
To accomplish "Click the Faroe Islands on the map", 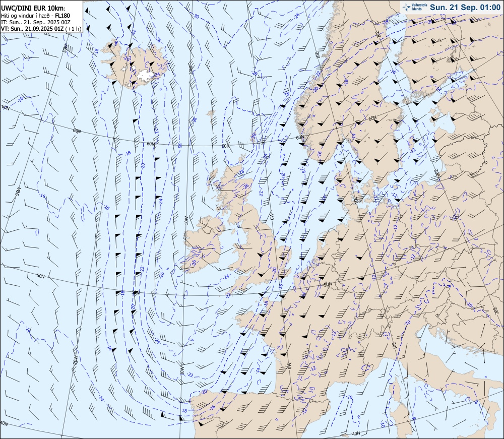I will pyautogui.click(x=211, y=113).
